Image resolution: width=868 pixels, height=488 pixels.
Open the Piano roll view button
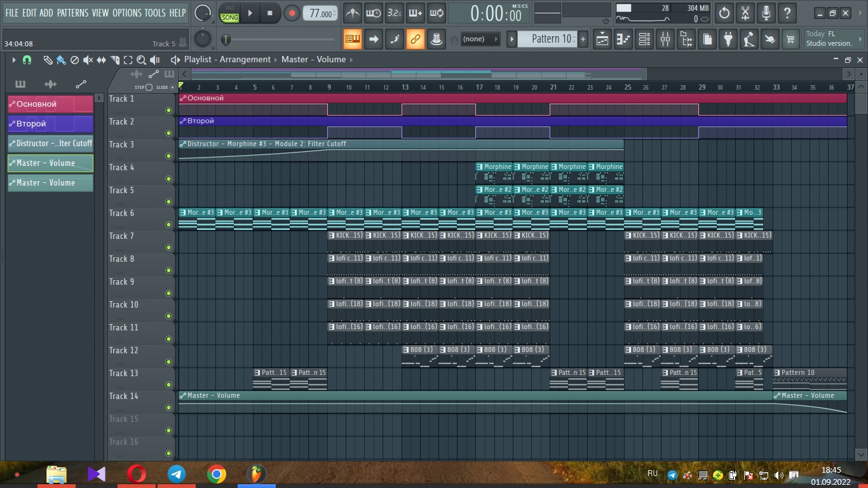tap(623, 39)
